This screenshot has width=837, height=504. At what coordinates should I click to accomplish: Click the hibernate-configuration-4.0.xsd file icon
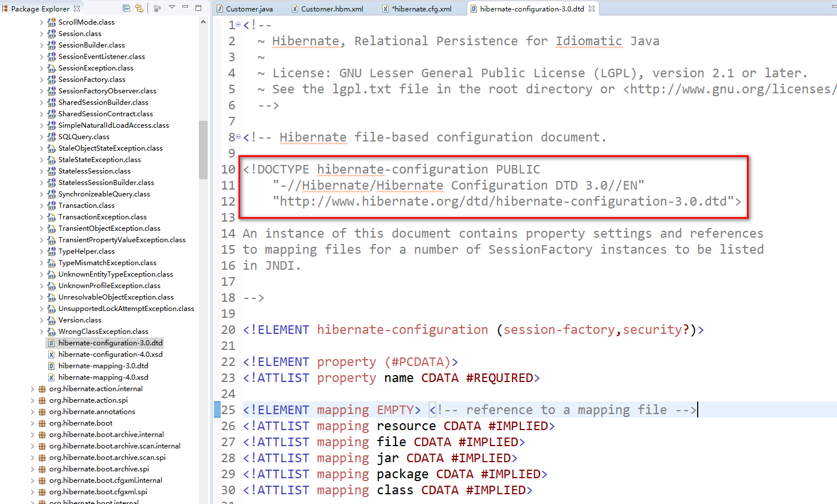(x=51, y=355)
